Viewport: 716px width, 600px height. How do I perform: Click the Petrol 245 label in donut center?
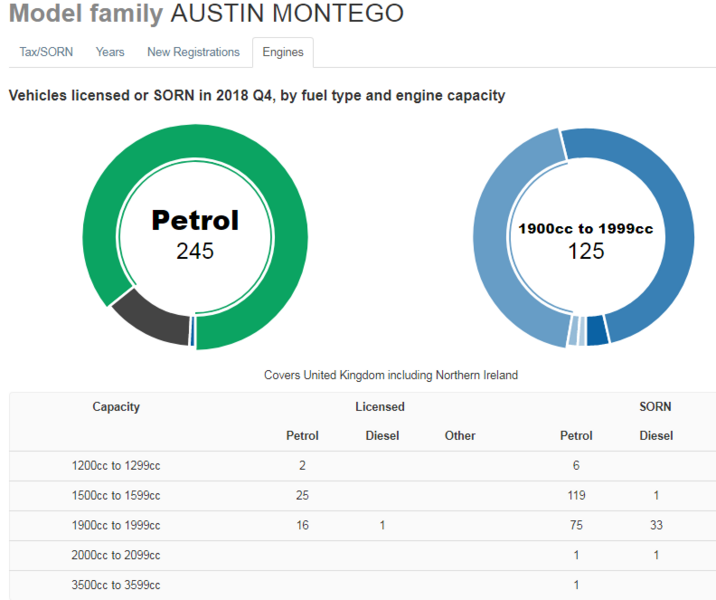coord(195,235)
